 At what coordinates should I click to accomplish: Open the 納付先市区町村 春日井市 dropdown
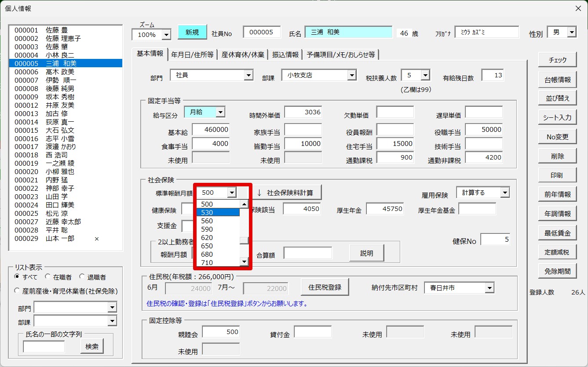tap(489, 288)
